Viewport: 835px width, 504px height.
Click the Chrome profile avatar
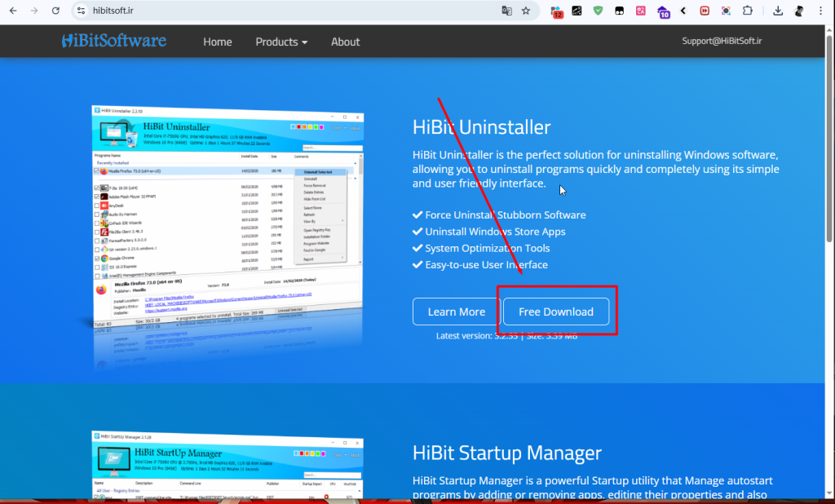coord(799,11)
